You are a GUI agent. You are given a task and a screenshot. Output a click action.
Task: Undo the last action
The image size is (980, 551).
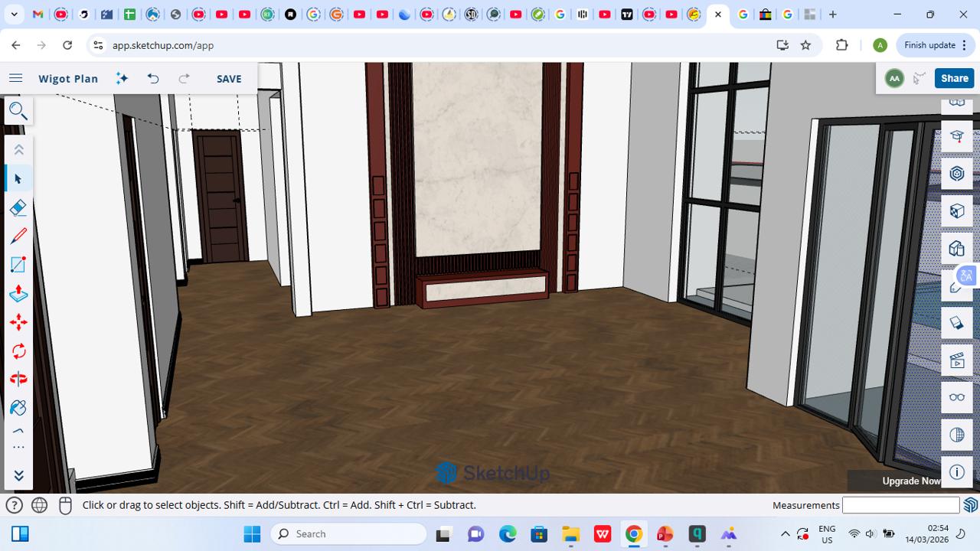pos(153,78)
